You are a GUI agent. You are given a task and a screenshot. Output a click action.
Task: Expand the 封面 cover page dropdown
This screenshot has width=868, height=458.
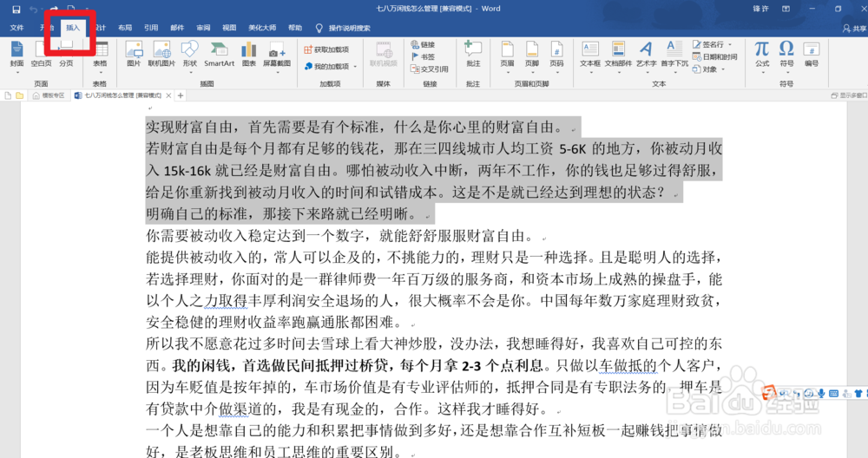17,73
